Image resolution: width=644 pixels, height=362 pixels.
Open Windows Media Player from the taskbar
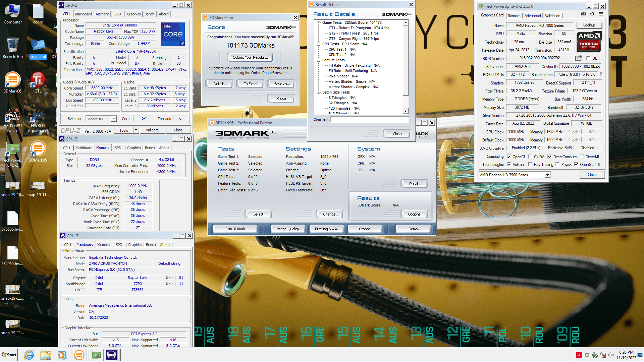point(61,355)
